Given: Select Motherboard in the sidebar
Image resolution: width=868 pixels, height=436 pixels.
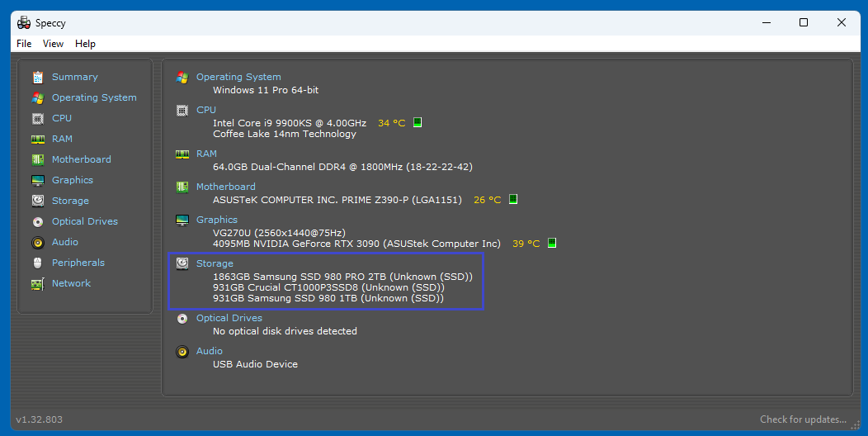Looking at the screenshot, I should tap(82, 159).
